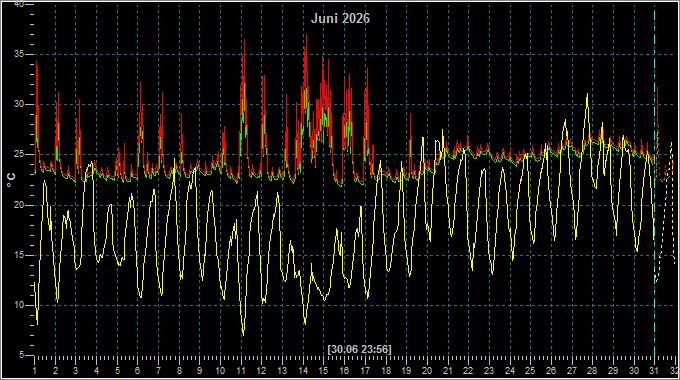Select day 5 on the x-axis
This screenshot has width=680, height=380.
[117, 371]
